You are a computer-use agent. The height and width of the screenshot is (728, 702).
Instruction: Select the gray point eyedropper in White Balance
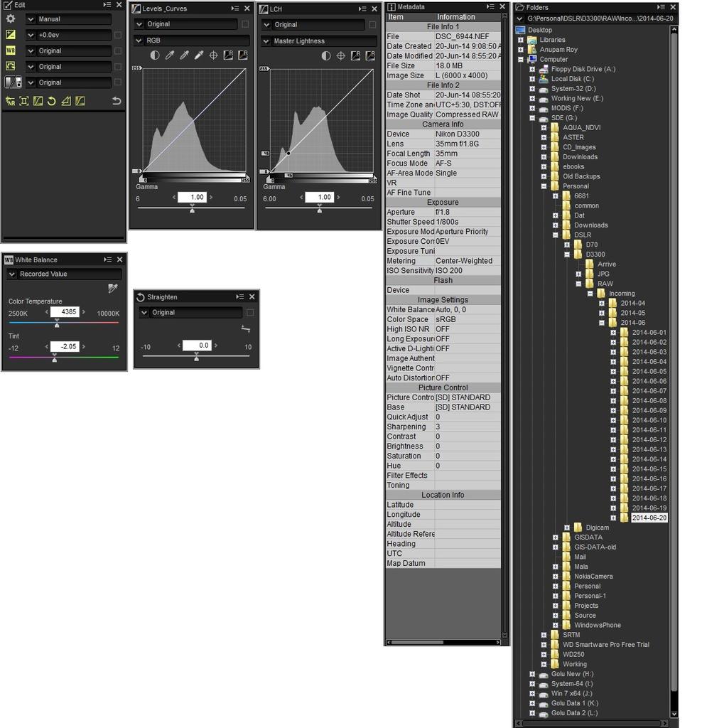(112, 288)
